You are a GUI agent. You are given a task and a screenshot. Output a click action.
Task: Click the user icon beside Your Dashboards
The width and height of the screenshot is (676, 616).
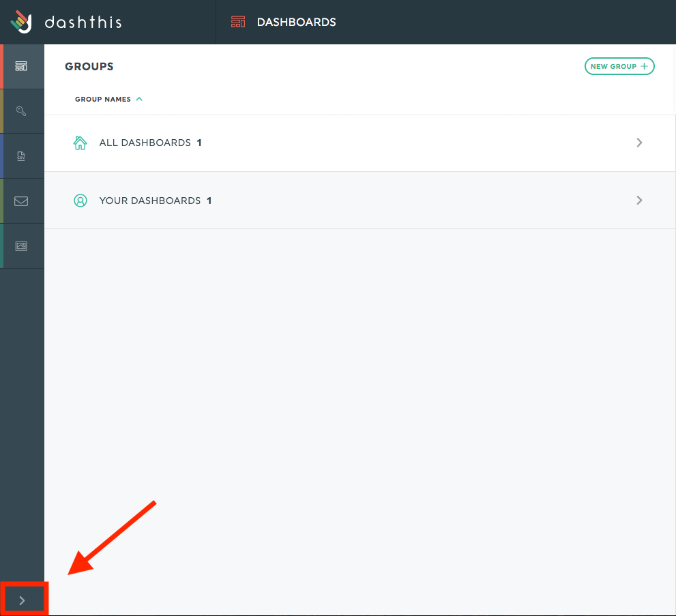click(80, 201)
